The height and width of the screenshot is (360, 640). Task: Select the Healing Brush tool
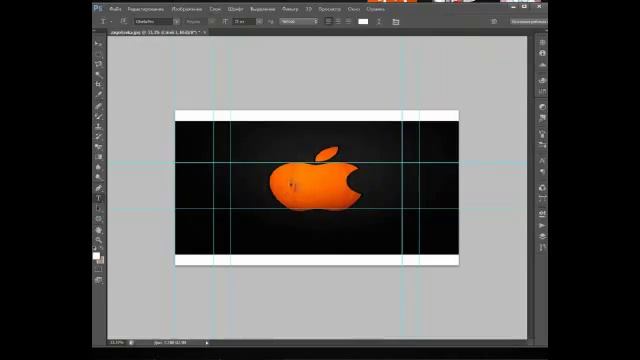click(98, 106)
